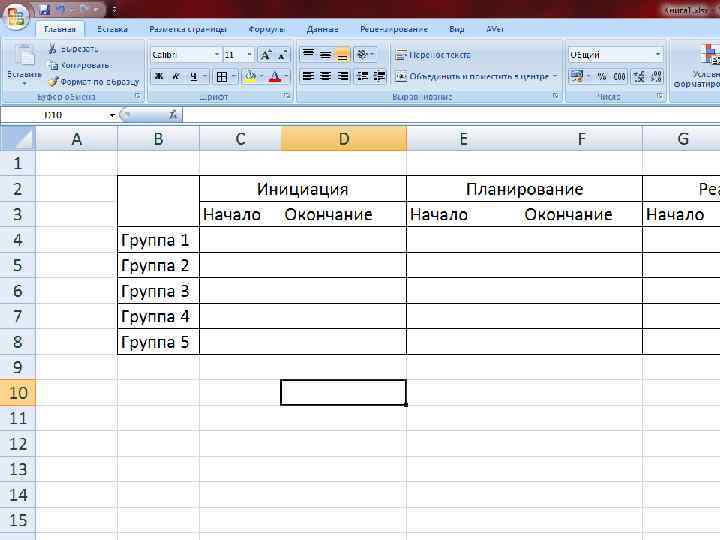Viewport: 720px width, 540px height.
Task: Decrease the cell indent
Action: [x=363, y=76]
